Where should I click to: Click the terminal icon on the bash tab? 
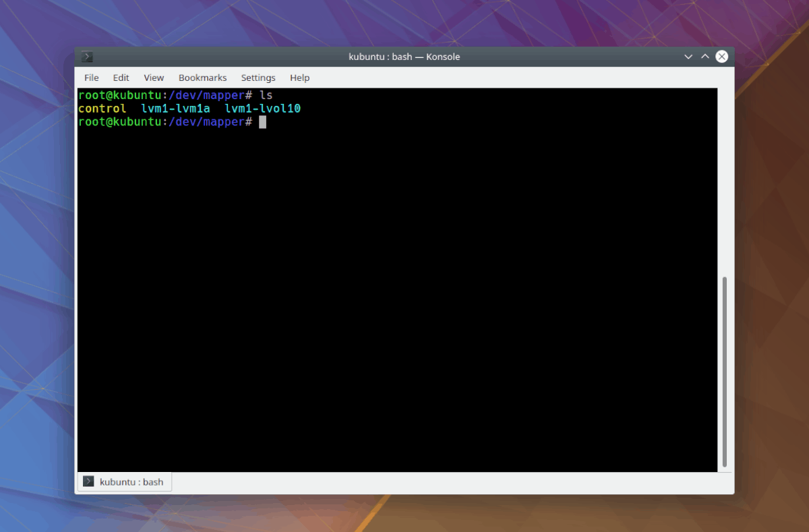(x=88, y=481)
